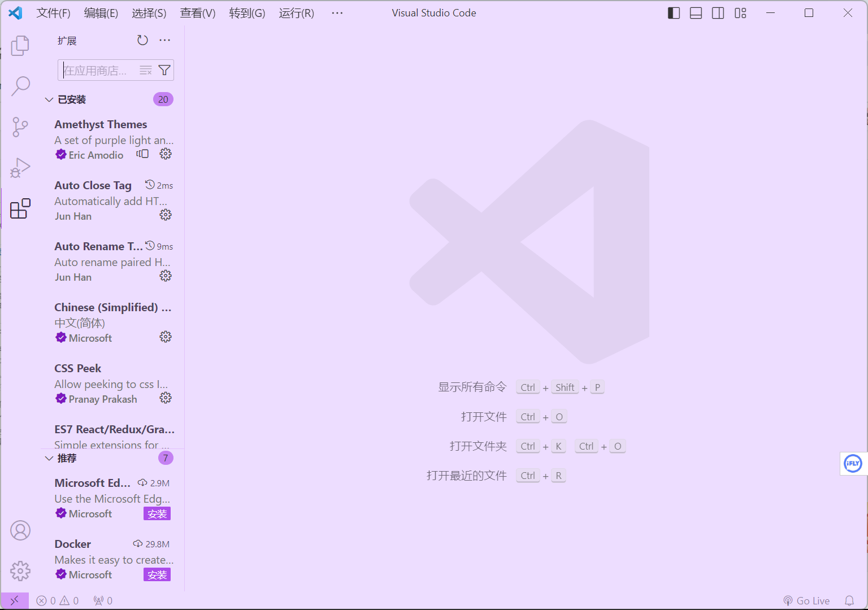Install the Docker extension

pyautogui.click(x=157, y=574)
